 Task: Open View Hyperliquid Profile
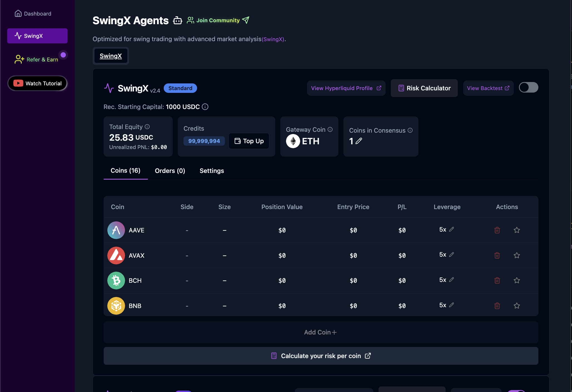345,88
